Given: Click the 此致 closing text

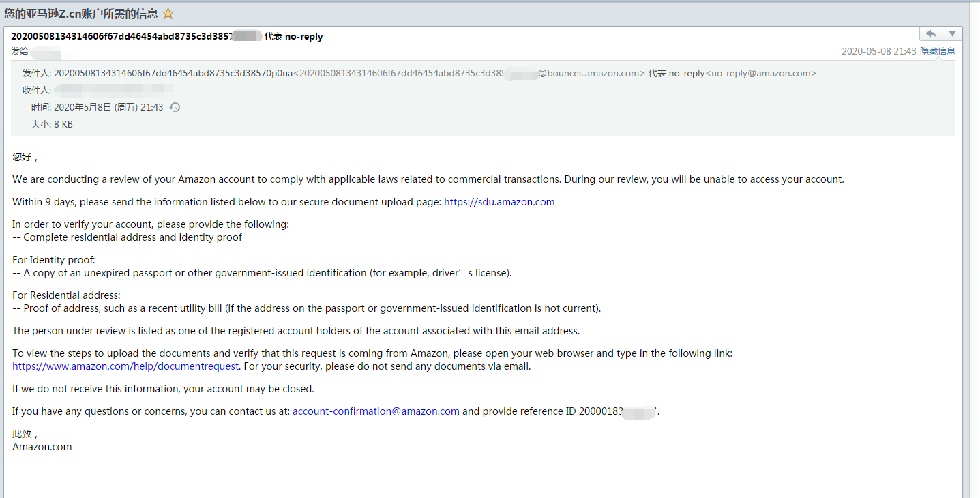Looking at the screenshot, I should point(26,434).
